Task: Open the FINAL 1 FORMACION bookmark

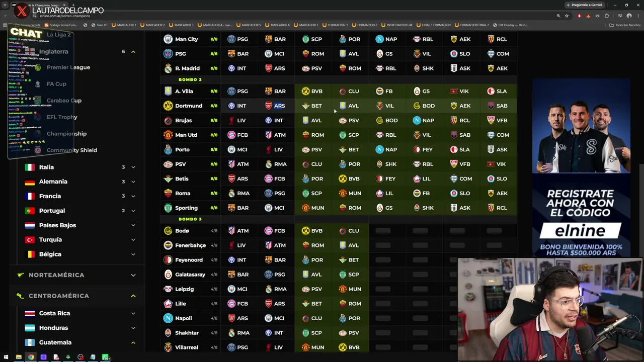Action: 434,25
